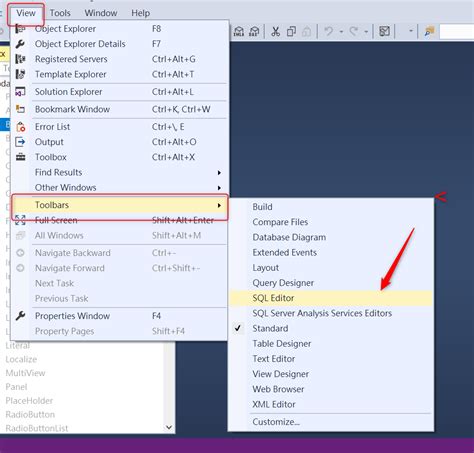Select RadioButton in the toolbox list
474x453 pixels.
tap(30, 414)
